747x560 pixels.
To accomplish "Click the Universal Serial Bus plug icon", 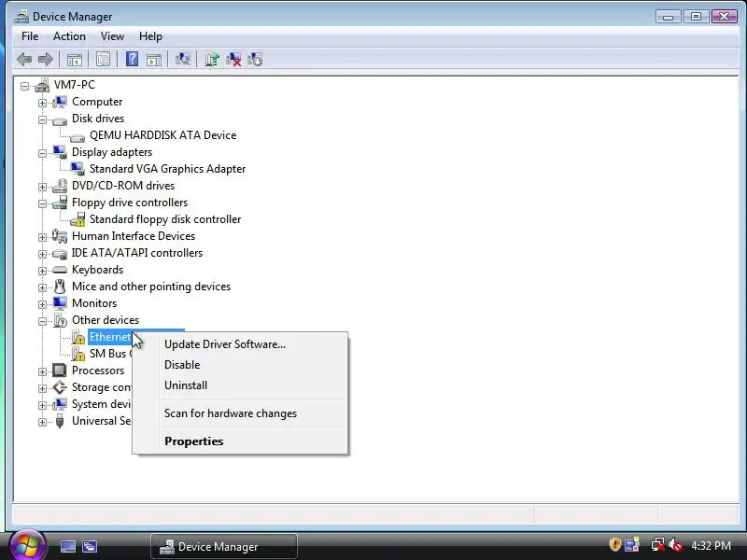I will pos(60,421).
